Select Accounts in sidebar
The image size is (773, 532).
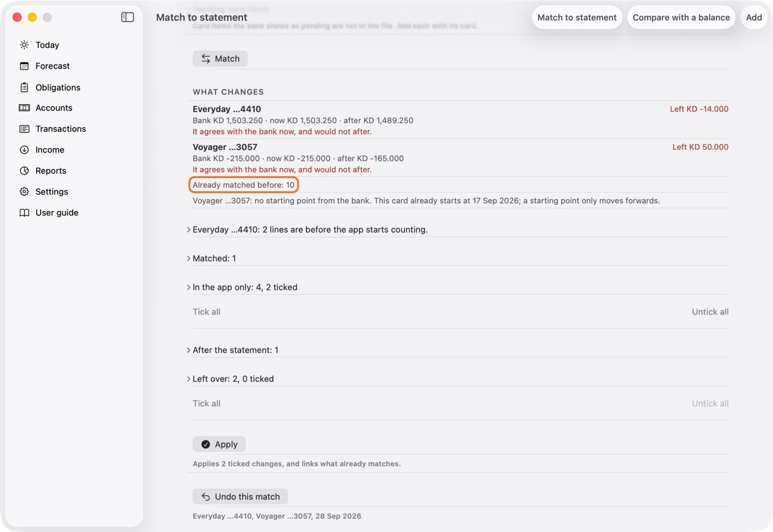(x=54, y=108)
